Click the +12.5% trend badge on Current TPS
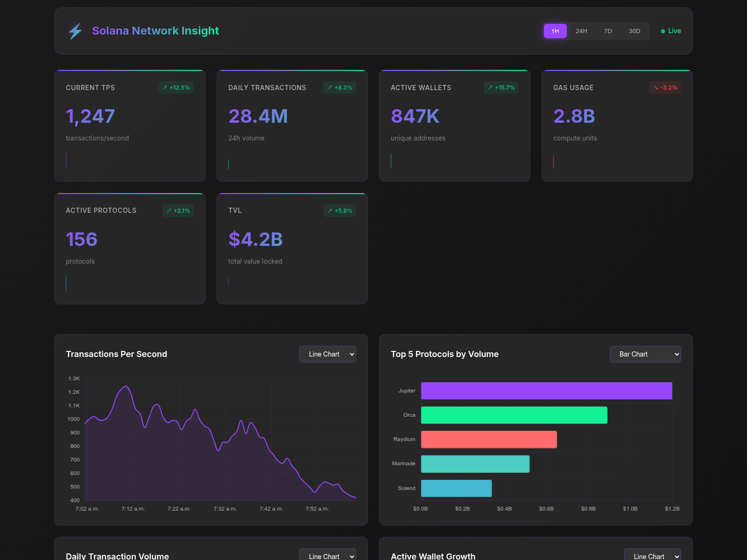The height and width of the screenshot is (560, 747). [176, 88]
